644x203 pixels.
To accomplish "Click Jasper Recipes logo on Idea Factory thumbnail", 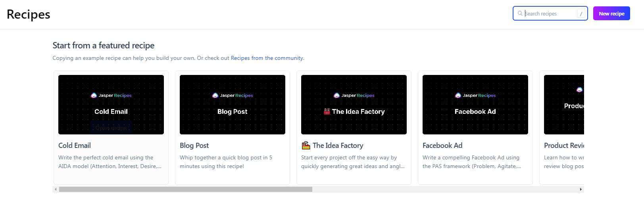I will point(354,95).
